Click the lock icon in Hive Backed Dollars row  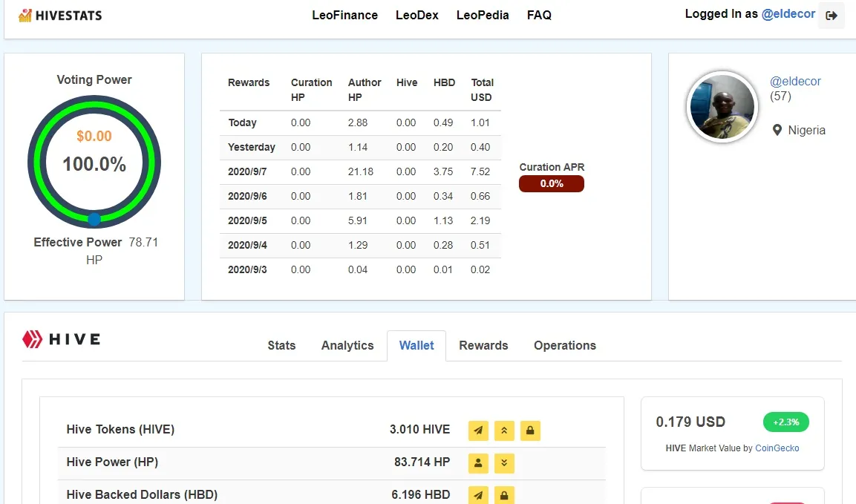click(504, 495)
